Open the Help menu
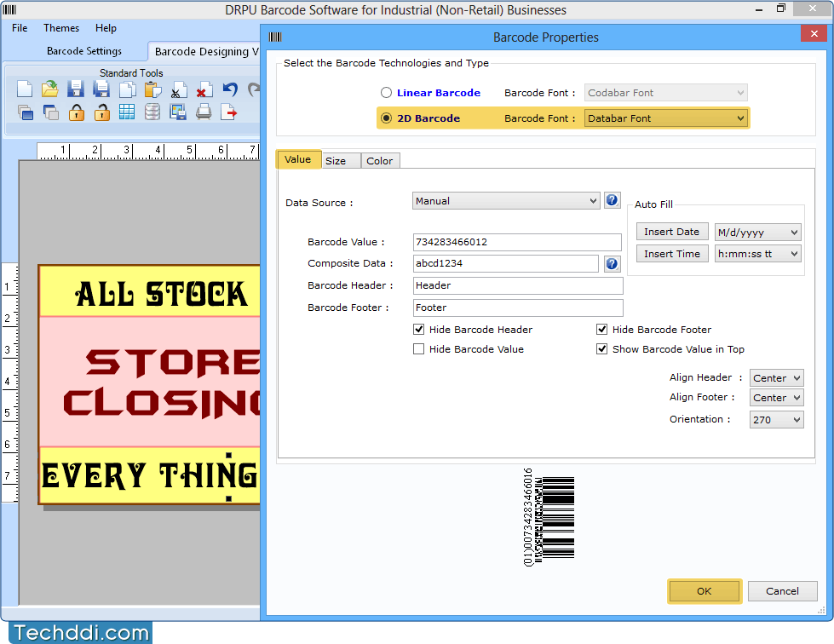Viewport: 834px width, 644px height. click(x=106, y=27)
